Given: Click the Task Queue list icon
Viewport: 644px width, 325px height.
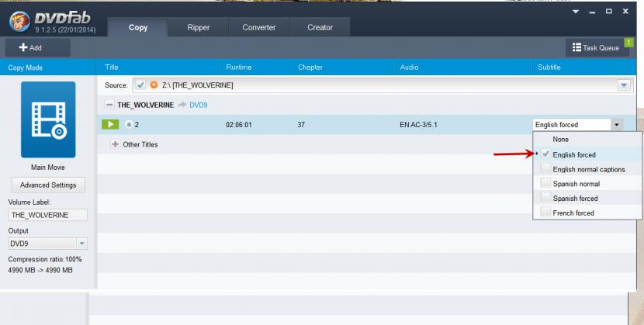Looking at the screenshot, I should coord(576,47).
